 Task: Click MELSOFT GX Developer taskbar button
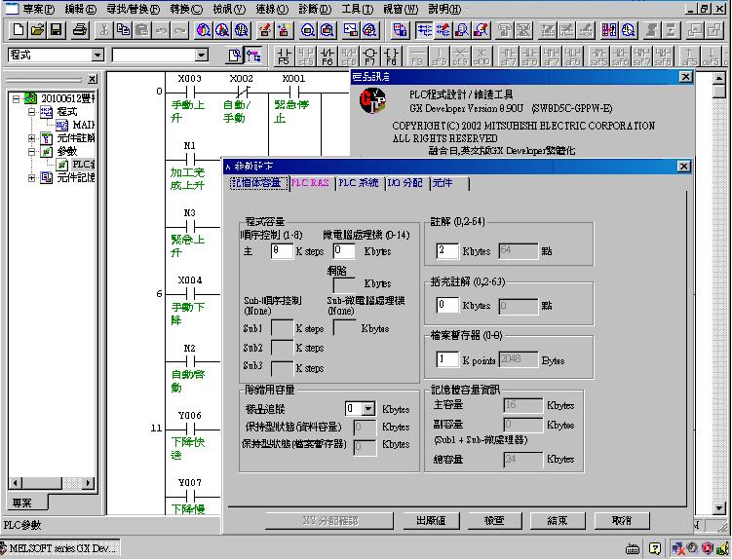coord(60,549)
